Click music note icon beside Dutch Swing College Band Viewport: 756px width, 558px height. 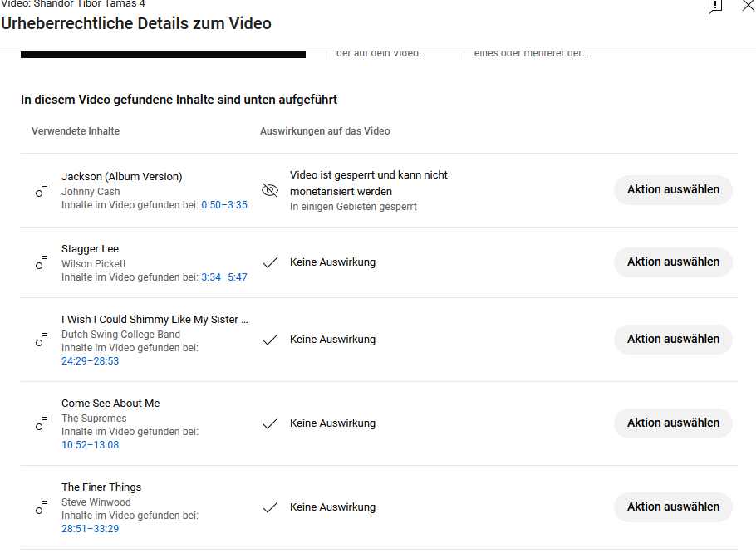pyautogui.click(x=42, y=340)
